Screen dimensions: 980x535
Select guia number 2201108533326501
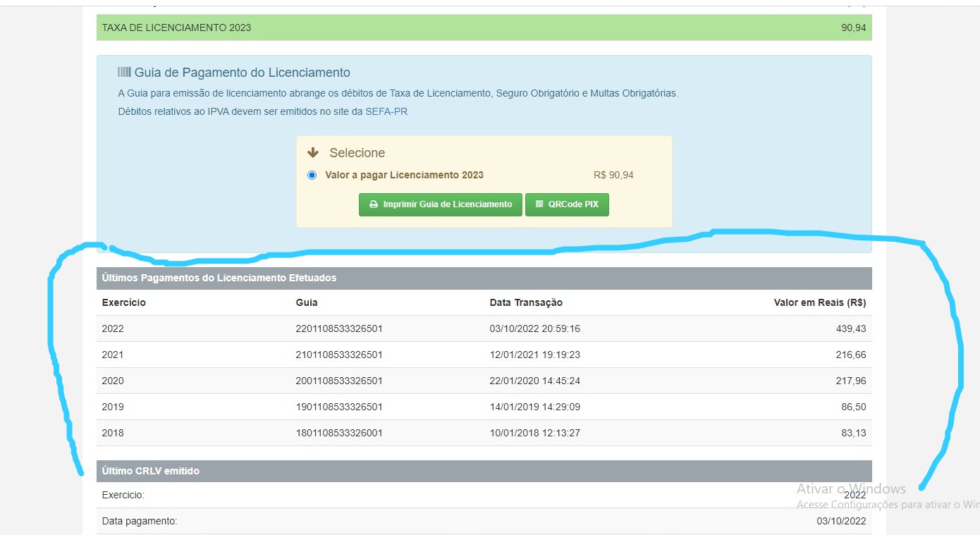click(339, 328)
